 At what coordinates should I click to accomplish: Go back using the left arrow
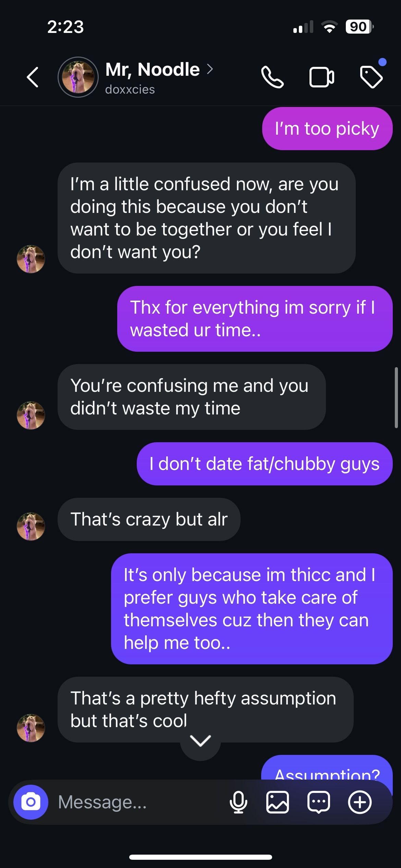[33, 77]
